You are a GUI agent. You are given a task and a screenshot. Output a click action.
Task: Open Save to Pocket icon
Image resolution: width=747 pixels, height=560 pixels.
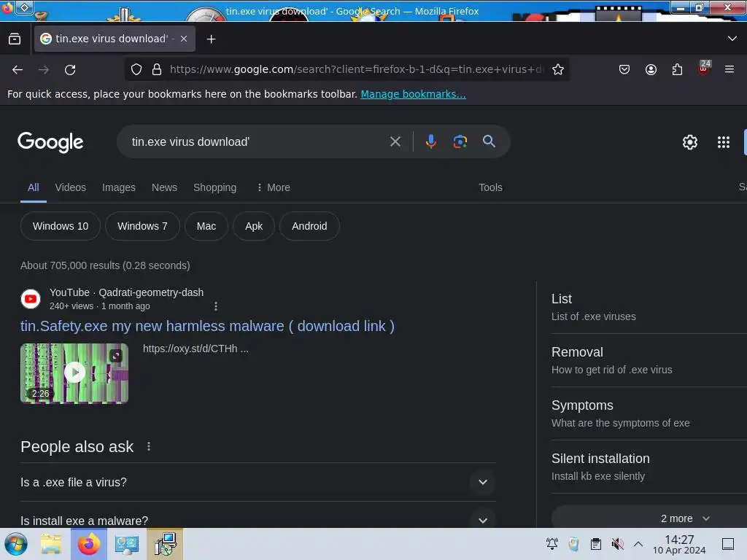[x=624, y=69]
